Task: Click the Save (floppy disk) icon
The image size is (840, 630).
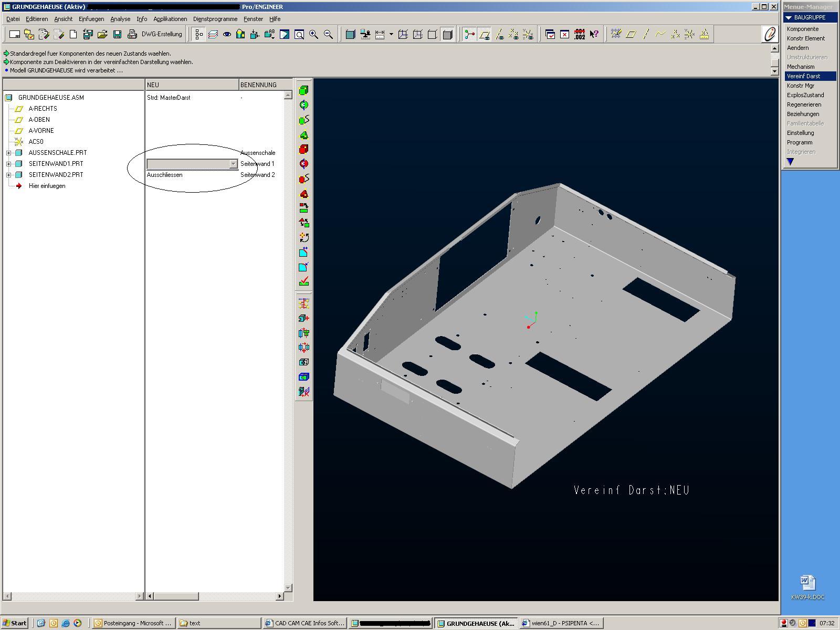Action: pyautogui.click(x=118, y=35)
